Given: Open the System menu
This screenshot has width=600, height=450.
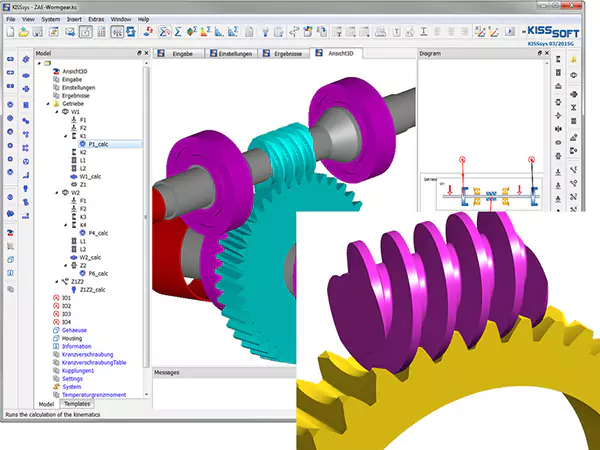Looking at the screenshot, I should pos(50,19).
